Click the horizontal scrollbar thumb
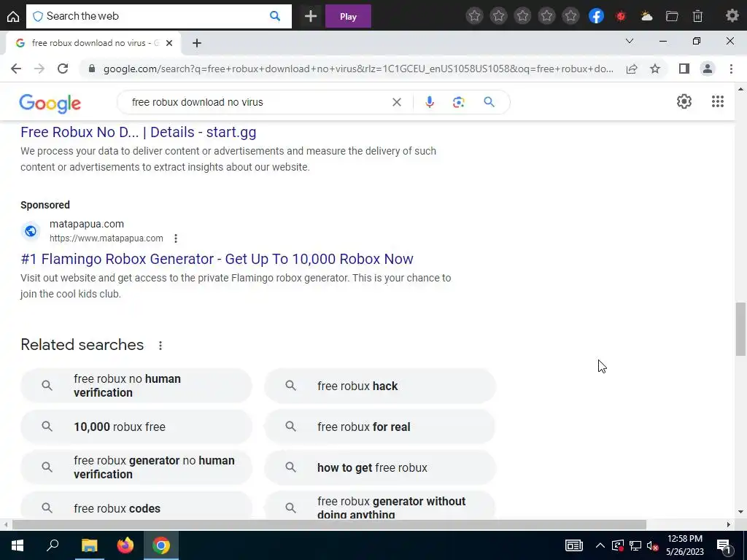The height and width of the screenshot is (560, 747). tap(329, 525)
